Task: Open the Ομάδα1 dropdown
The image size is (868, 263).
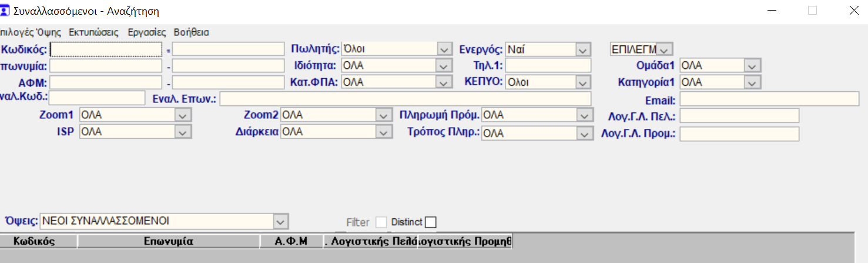Action: (752, 66)
